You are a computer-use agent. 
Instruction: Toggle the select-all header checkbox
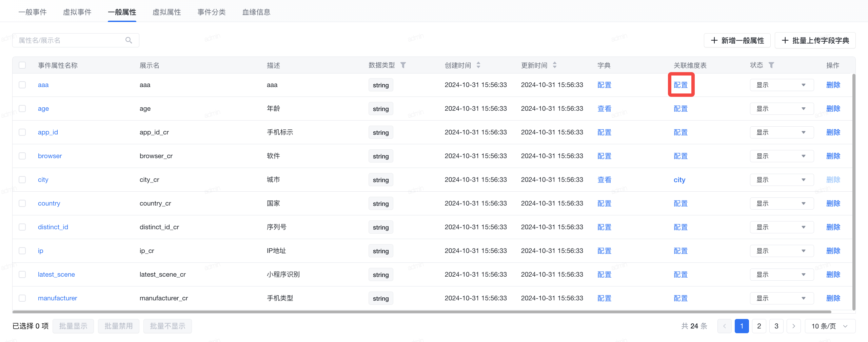pyautogui.click(x=22, y=65)
